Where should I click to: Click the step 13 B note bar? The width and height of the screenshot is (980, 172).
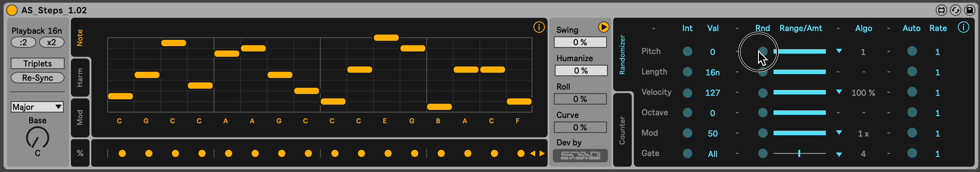click(439, 107)
